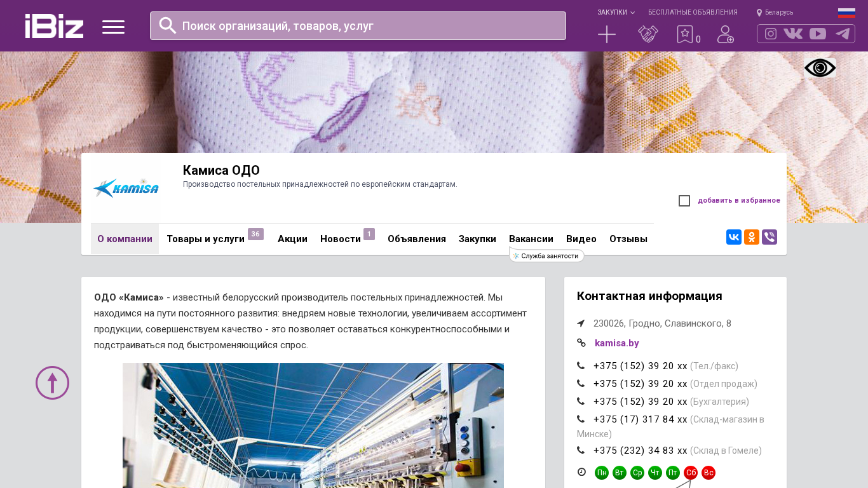Toggle accessibility eye view mode

(x=820, y=68)
